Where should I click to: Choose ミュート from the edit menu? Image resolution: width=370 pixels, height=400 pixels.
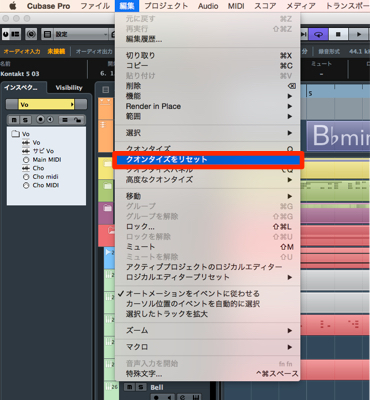click(x=207, y=247)
